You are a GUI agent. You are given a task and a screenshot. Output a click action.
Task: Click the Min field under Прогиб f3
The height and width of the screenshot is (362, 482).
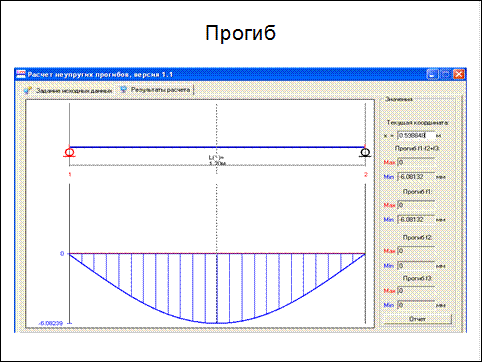click(416, 305)
